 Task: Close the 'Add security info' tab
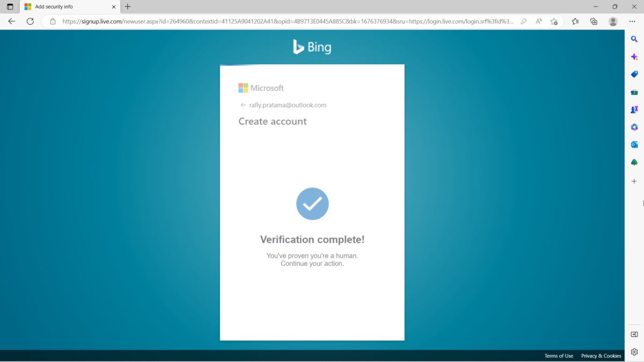click(x=113, y=7)
